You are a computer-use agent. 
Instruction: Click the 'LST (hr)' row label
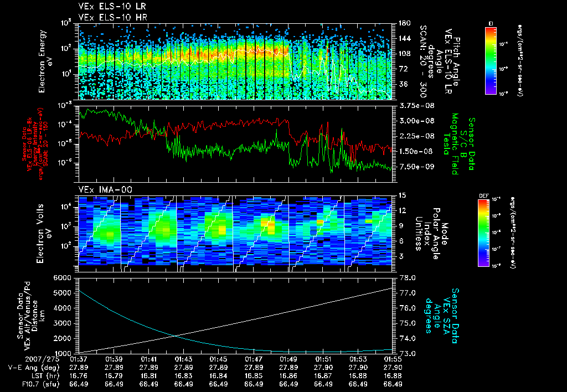[x=46, y=376]
